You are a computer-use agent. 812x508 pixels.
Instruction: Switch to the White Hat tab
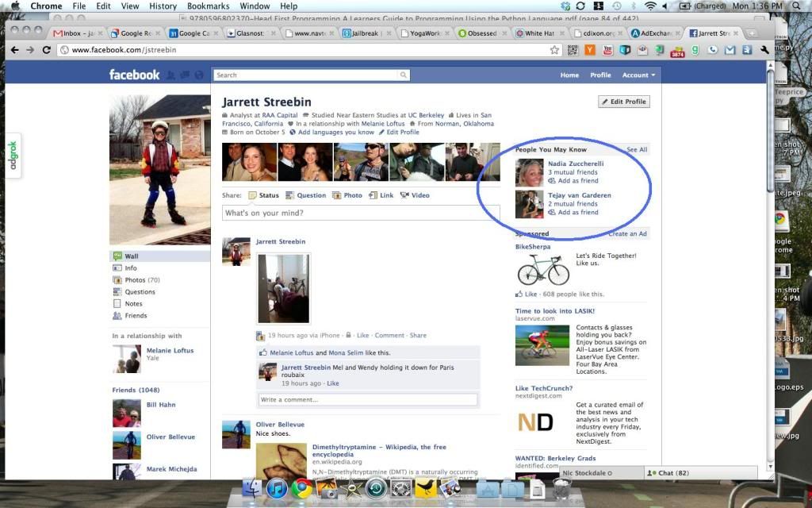tap(540, 33)
